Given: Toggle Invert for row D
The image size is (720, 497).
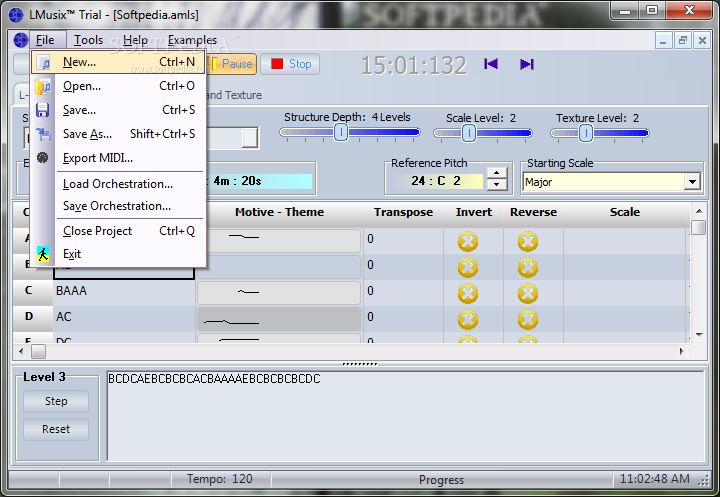Looking at the screenshot, I should click(x=468, y=319).
